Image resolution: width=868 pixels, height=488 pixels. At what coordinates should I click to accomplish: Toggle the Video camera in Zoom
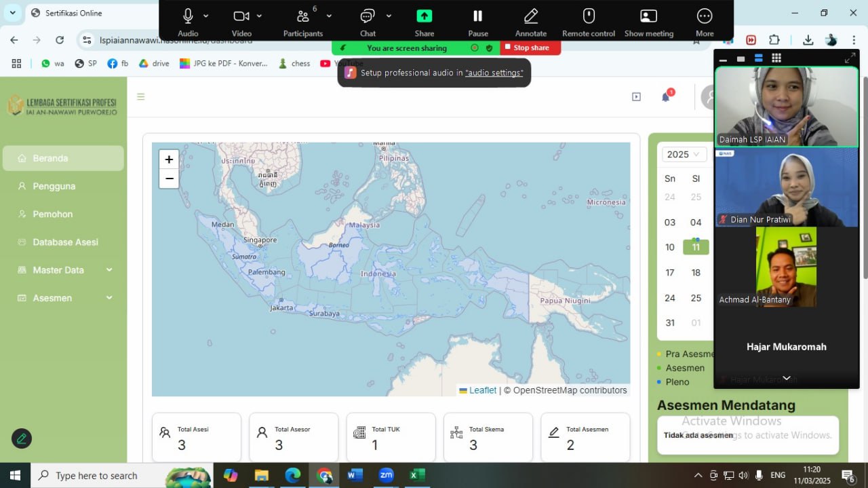(241, 16)
